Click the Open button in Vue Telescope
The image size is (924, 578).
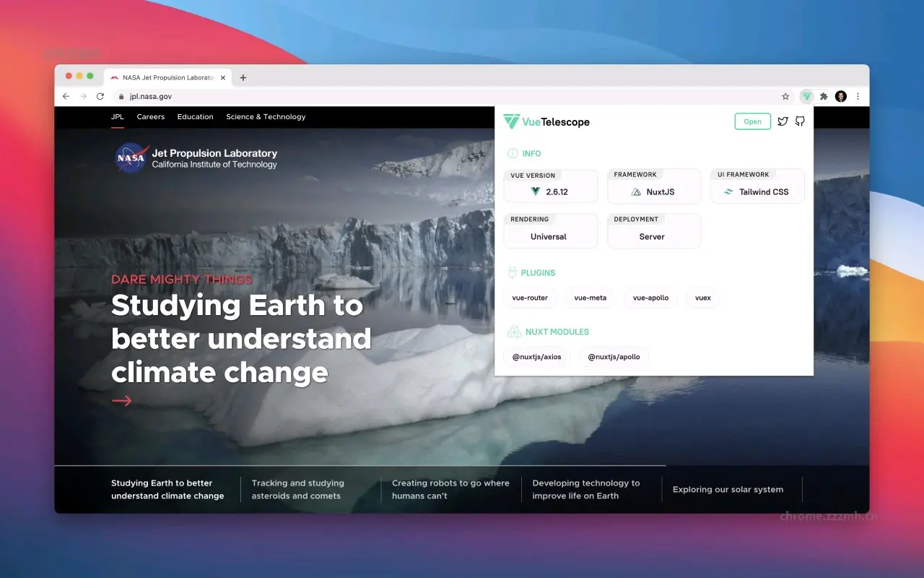point(752,121)
